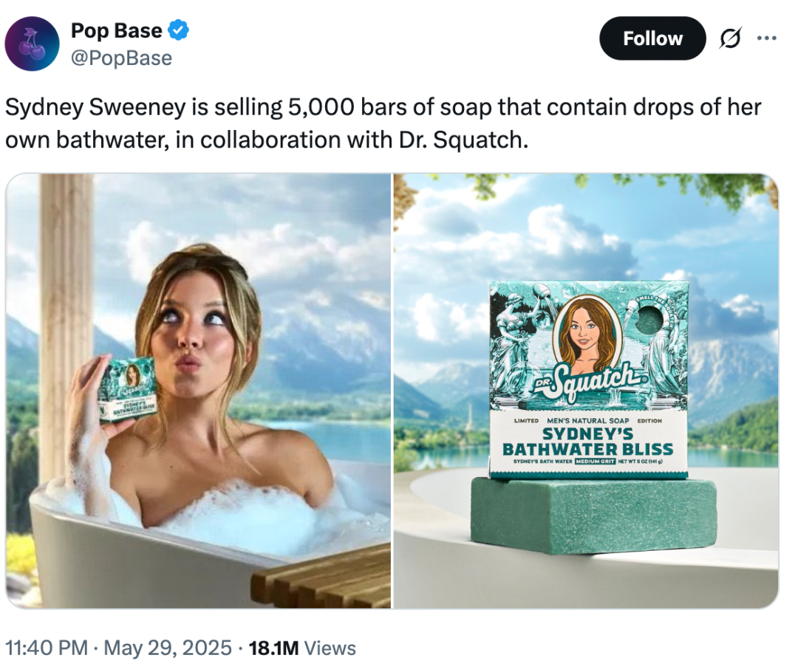This screenshot has height=672, width=798.
Task: Open the bathtub photo on the left
Action: click(198, 391)
